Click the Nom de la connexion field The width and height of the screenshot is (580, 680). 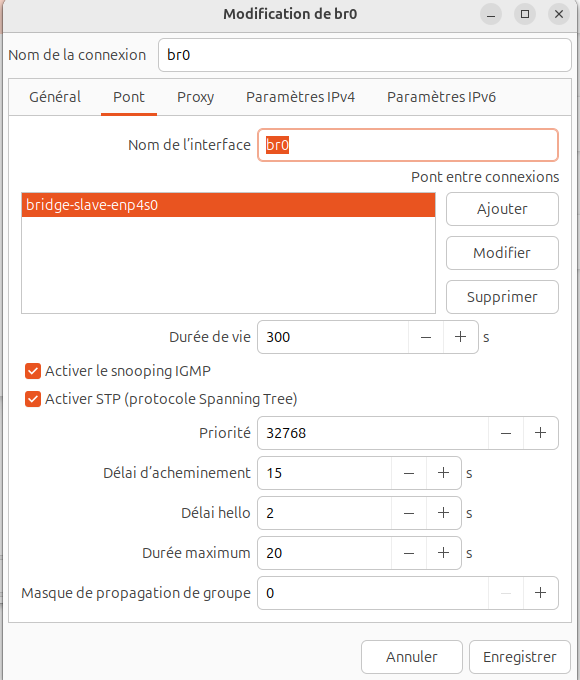pos(364,55)
